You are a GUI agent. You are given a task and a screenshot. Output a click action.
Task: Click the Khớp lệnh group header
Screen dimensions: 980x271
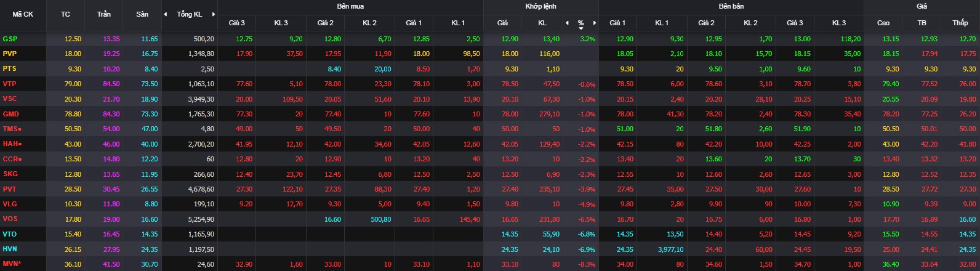tap(540, 6)
